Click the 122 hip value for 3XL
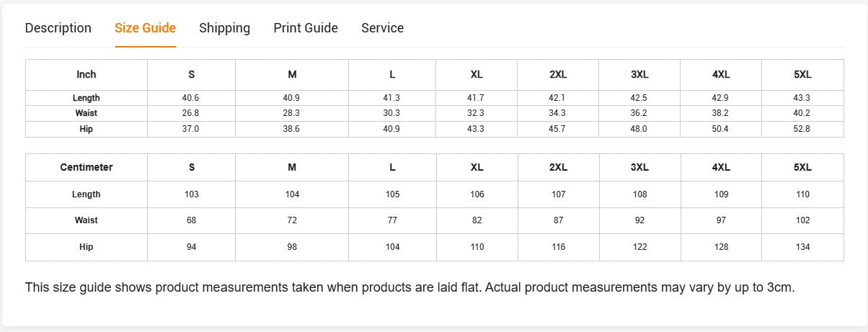The height and width of the screenshot is (332, 868). point(639,247)
